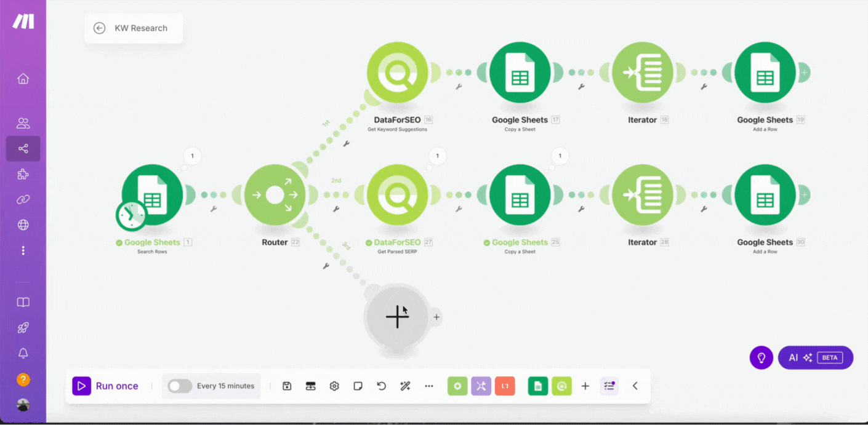Viewport: 868px width, 425px height.
Task: Open Webhooks globe icon in sidebar
Action: coord(23,225)
